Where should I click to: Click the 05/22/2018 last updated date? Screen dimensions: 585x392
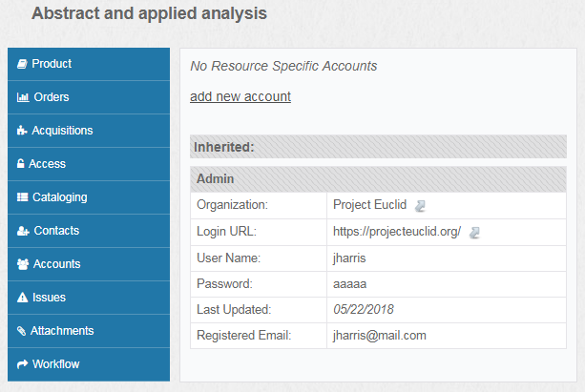[x=364, y=310]
